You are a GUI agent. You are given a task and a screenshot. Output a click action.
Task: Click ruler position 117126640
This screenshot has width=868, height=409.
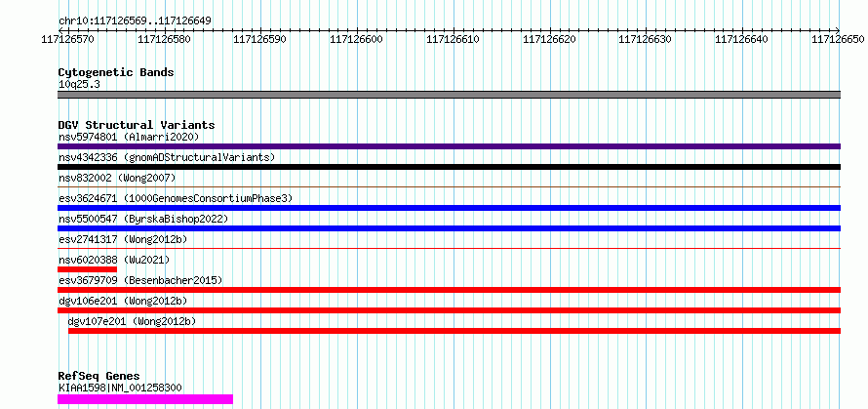point(742,39)
